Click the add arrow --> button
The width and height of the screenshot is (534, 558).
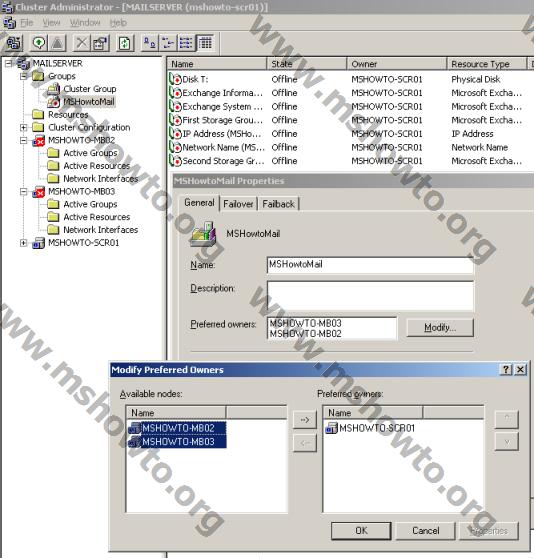click(x=305, y=420)
